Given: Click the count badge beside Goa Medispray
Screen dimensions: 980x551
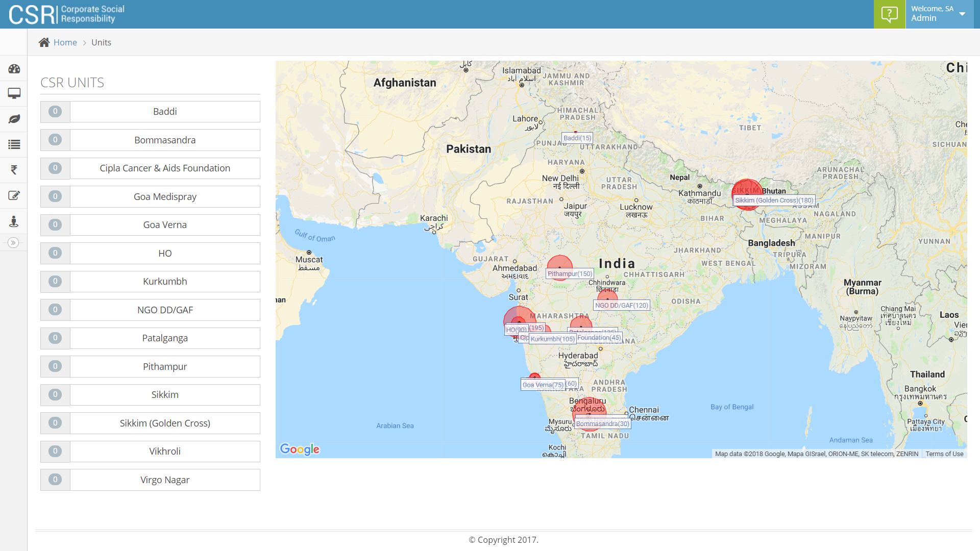Looking at the screenshot, I should (x=55, y=196).
